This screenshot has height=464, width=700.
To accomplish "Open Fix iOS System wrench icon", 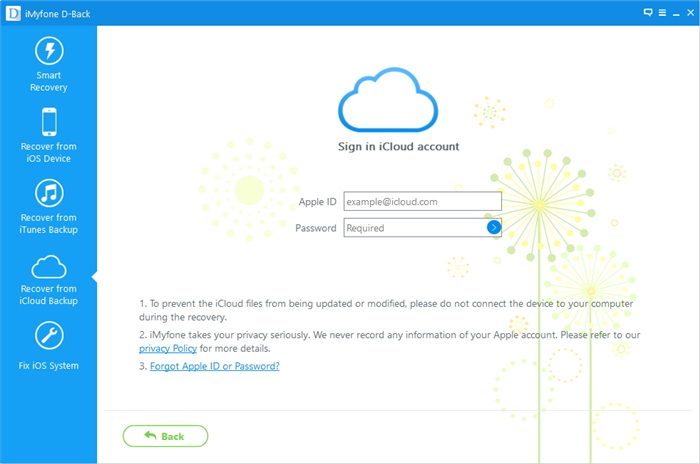I will 49,337.
